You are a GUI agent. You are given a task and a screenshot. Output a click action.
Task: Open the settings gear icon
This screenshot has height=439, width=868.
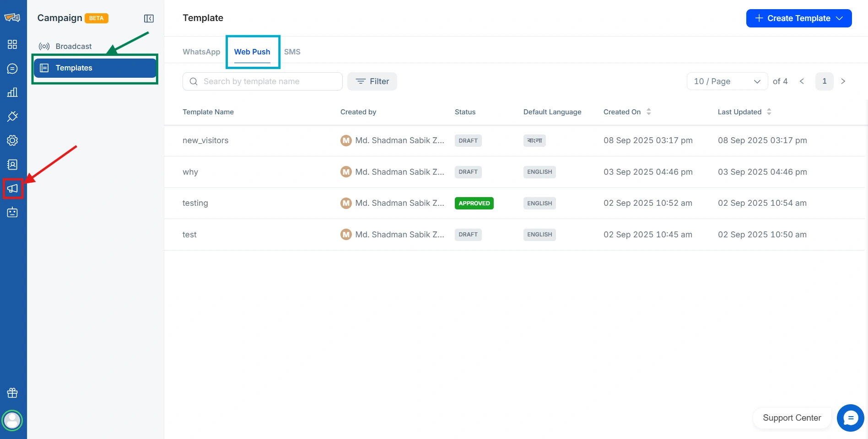(x=12, y=140)
